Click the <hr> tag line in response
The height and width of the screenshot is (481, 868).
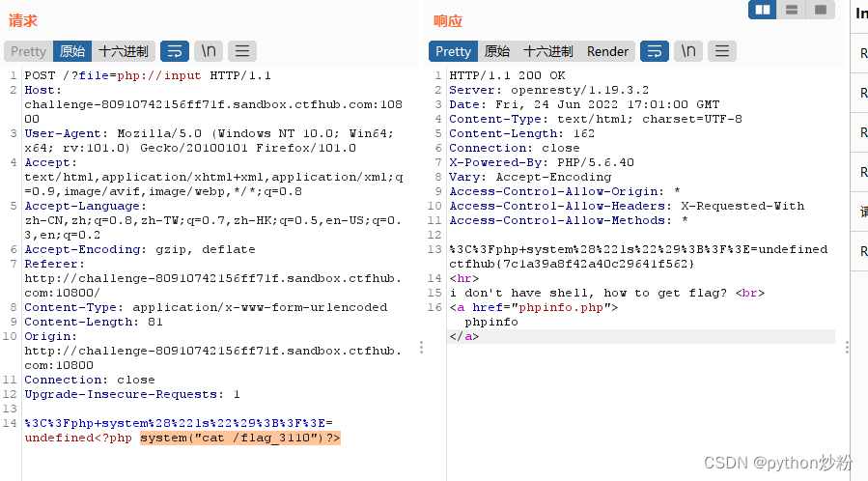pos(463,278)
